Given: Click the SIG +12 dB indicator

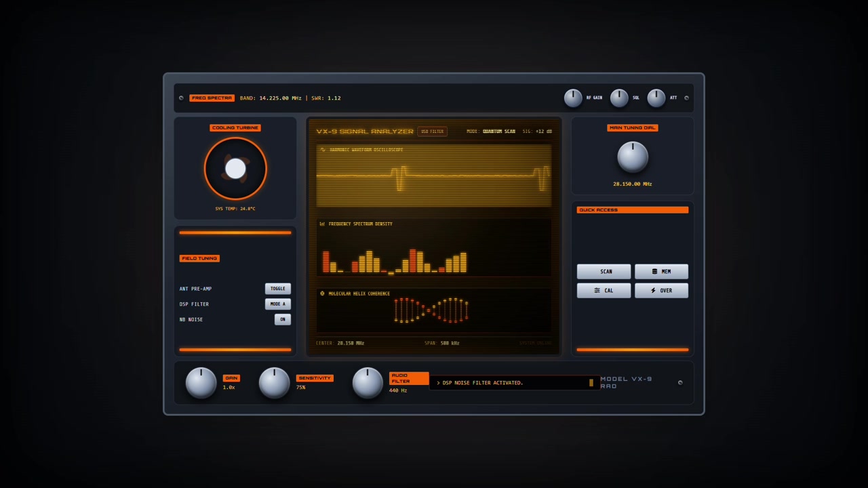Looking at the screenshot, I should pos(537,131).
